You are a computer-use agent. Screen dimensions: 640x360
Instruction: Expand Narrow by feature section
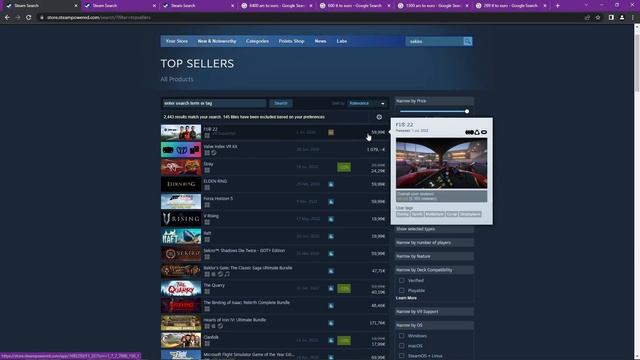point(434,256)
